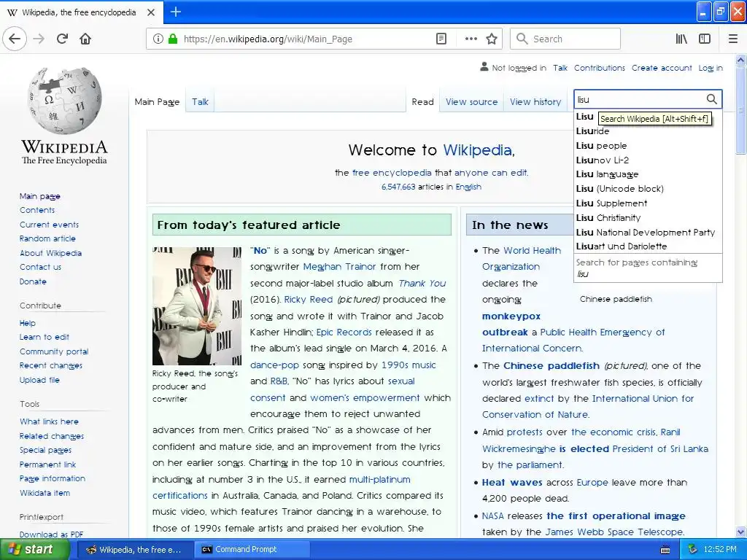This screenshot has height=560, width=747.
Task: Open Random article in sidebar
Action: coord(47,238)
